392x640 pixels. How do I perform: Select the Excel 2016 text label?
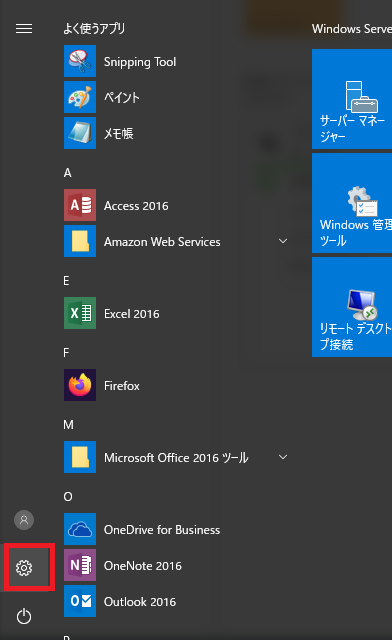tap(131, 314)
